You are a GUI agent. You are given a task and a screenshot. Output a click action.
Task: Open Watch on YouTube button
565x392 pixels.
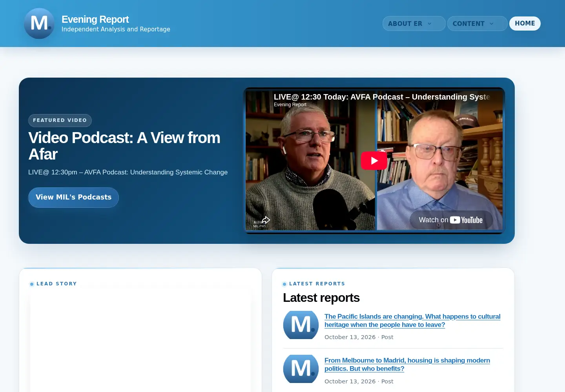(x=451, y=220)
